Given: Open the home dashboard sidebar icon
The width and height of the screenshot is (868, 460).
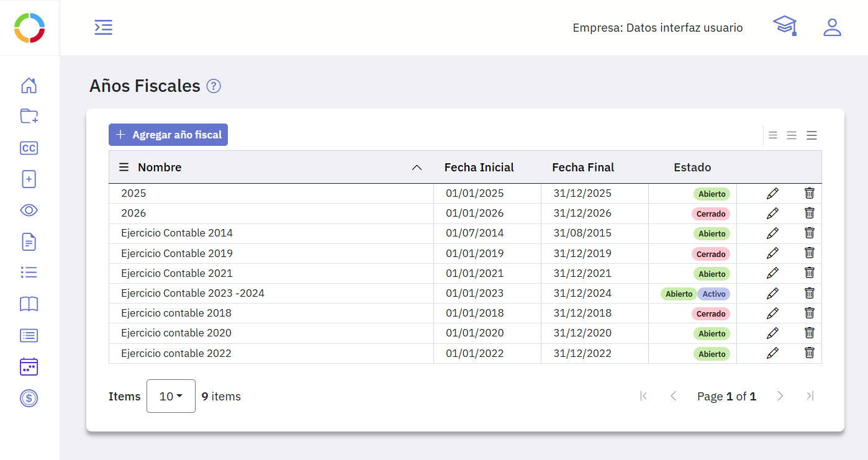Looking at the screenshot, I should click(x=29, y=86).
